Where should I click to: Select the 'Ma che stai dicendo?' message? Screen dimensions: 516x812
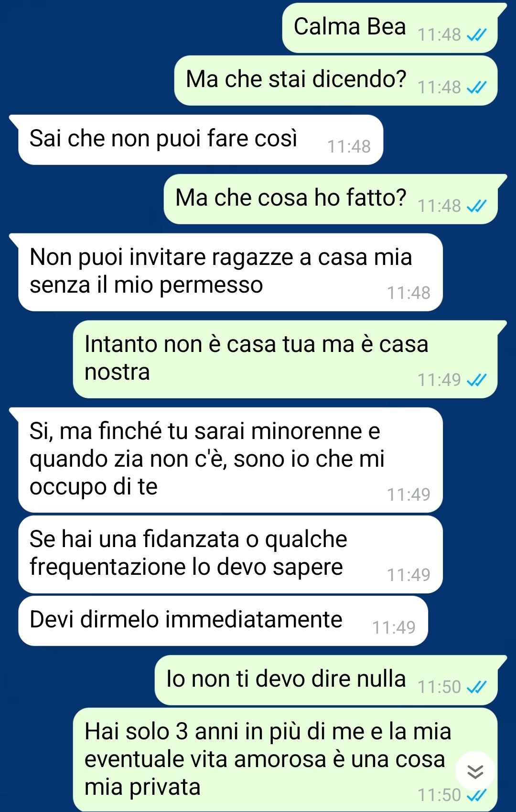pyautogui.click(x=336, y=80)
